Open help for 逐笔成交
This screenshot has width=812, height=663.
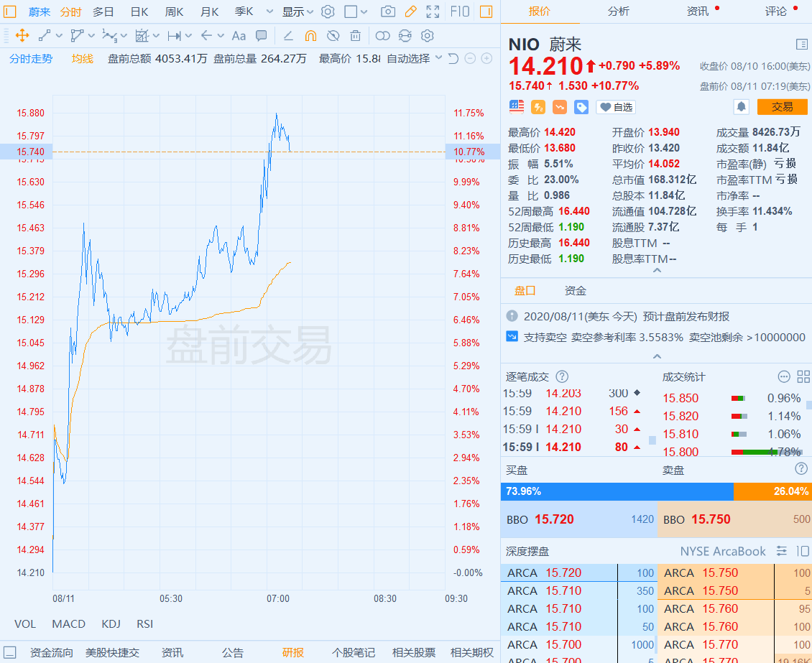click(562, 377)
